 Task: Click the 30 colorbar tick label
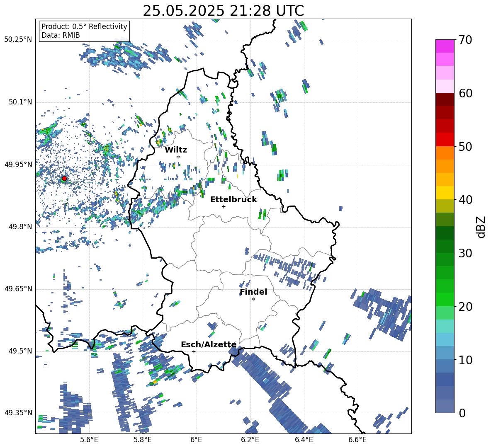coord(465,253)
